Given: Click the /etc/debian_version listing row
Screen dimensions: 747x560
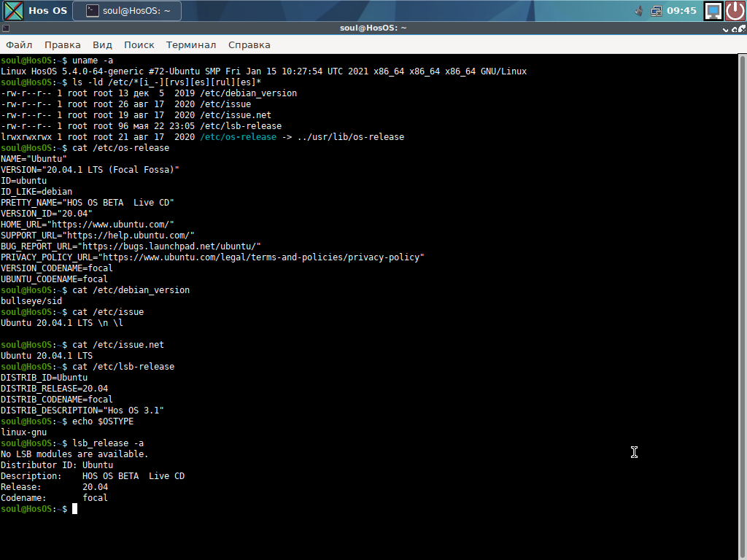Looking at the screenshot, I should click(x=149, y=93).
